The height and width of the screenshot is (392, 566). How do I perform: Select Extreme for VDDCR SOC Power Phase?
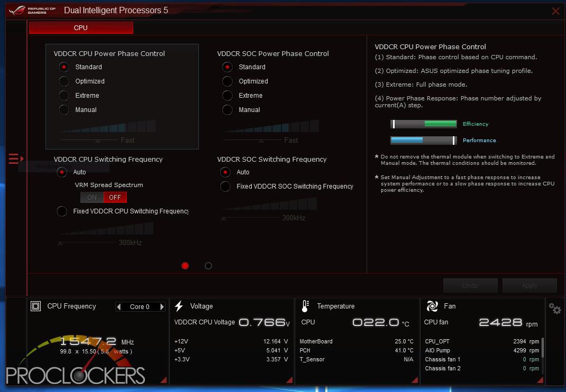tap(227, 96)
